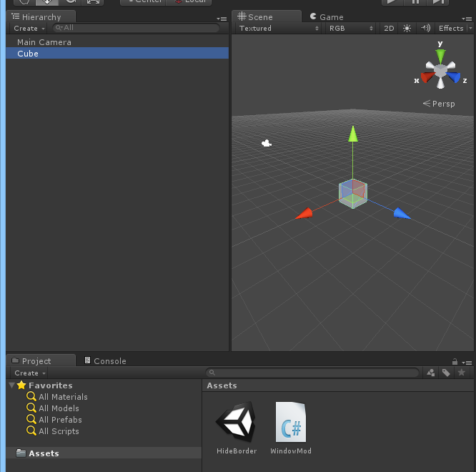The height and width of the screenshot is (472, 476).
Task: Toggle scene lighting sun icon
Action: [x=407, y=29]
